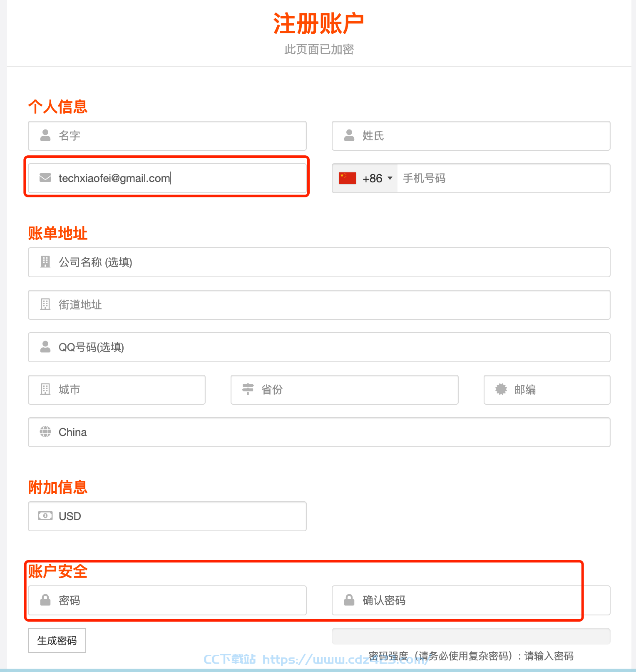
Task: Click the envelope icon in the email field
Action: pyautogui.click(x=45, y=178)
